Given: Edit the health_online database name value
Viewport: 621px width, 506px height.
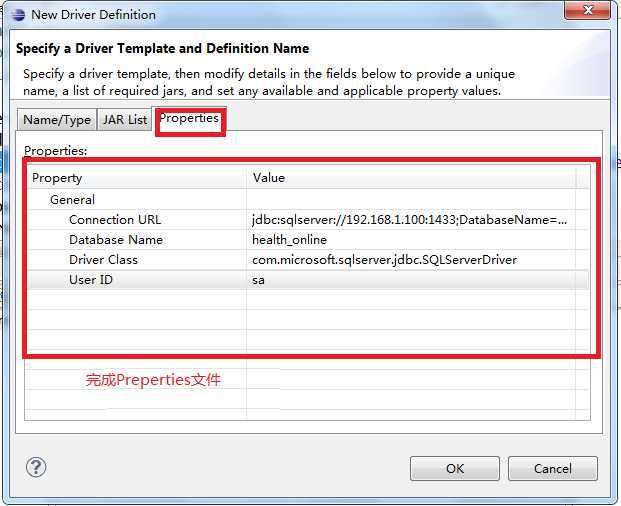Looking at the screenshot, I should [x=290, y=240].
